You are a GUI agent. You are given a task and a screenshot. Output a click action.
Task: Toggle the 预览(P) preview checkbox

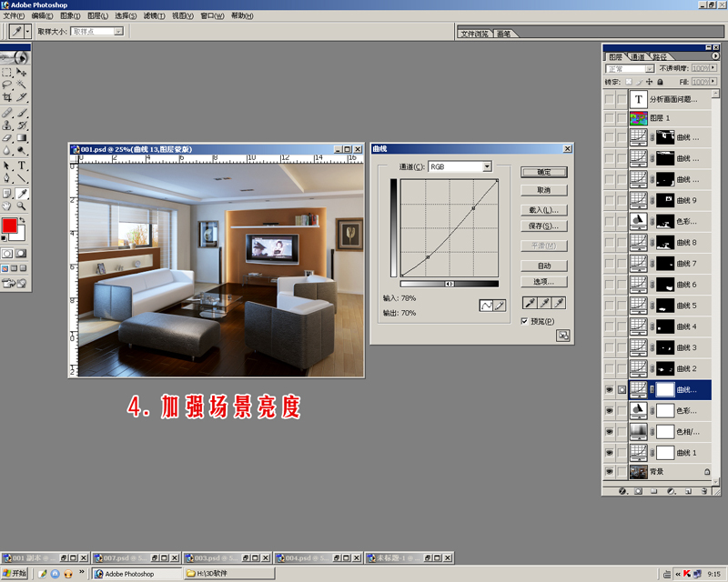point(524,321)
